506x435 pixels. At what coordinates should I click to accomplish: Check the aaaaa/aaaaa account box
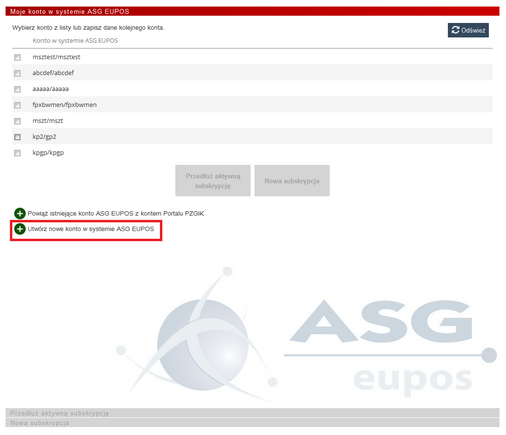17,89
